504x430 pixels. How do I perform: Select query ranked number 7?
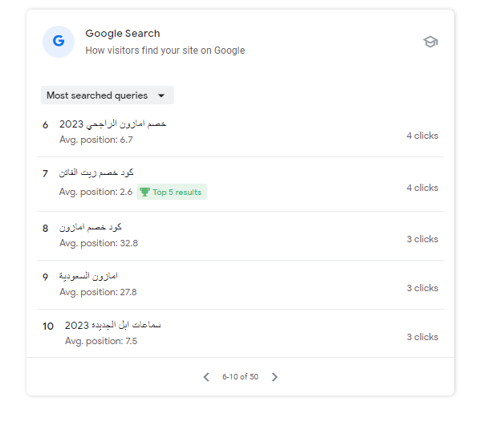(96, 173)
